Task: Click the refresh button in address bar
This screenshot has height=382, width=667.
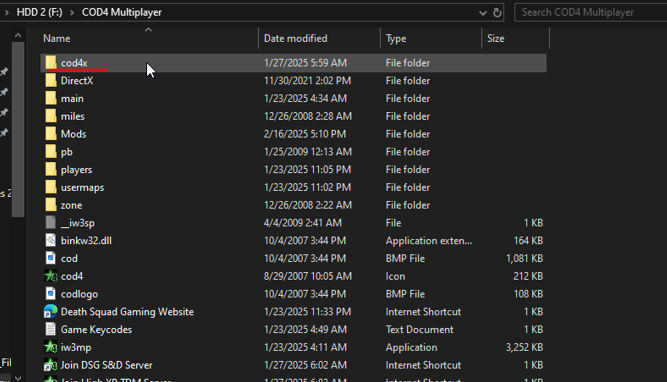Action: coord(497,12)
